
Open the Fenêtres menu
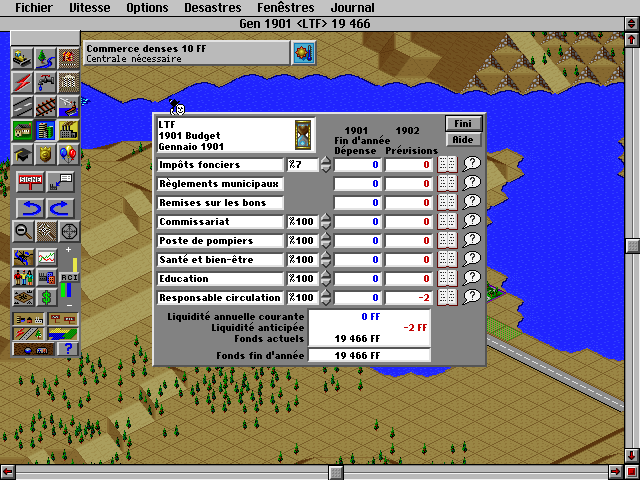[x=286, y=8]
